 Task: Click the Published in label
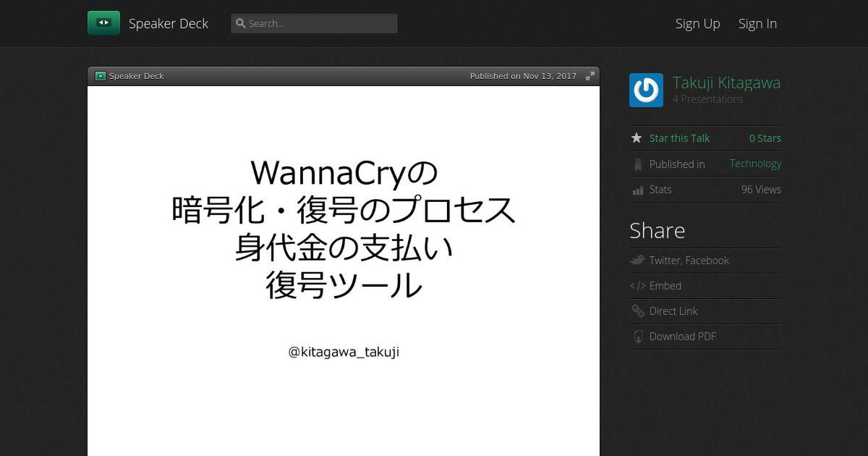pos(677,164)
